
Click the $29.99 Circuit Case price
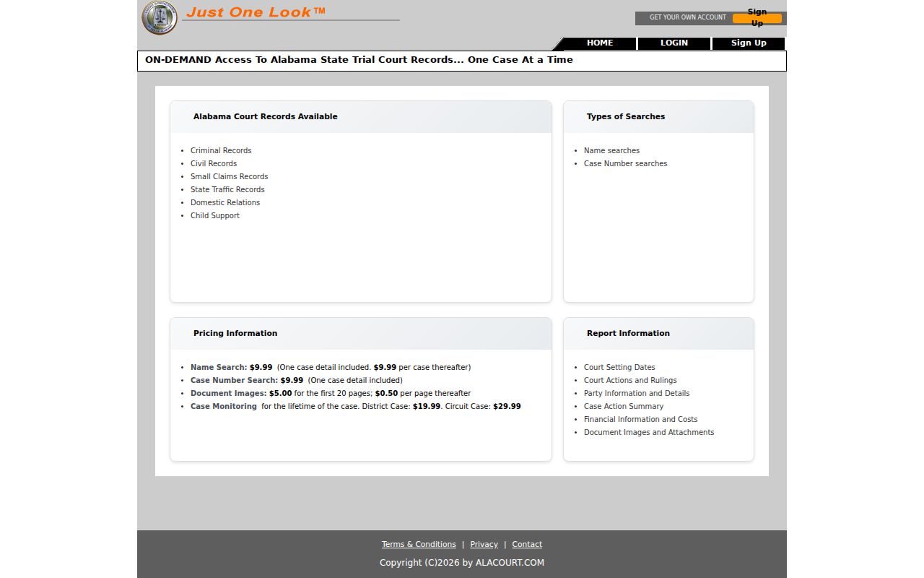507,407
